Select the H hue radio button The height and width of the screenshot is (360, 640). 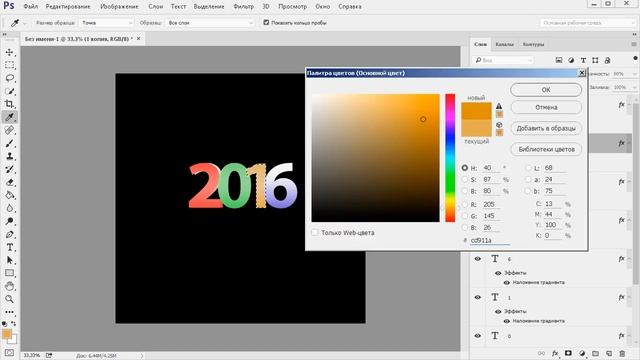pos(464,168)
